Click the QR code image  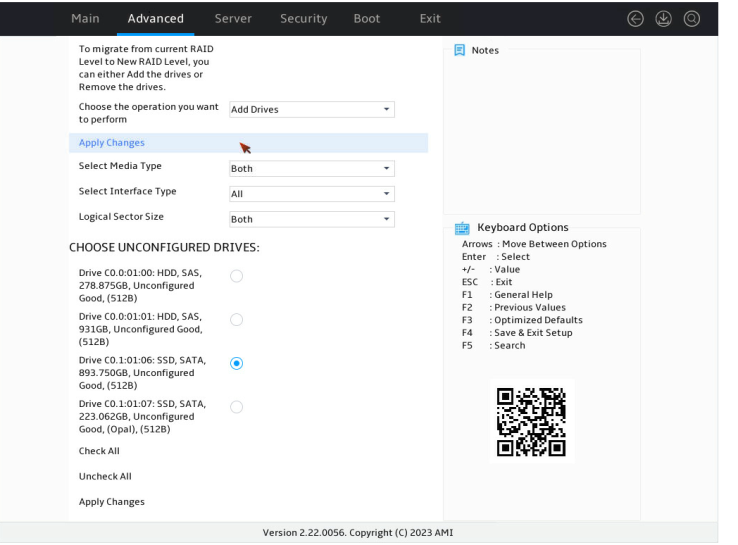point(531,422)
